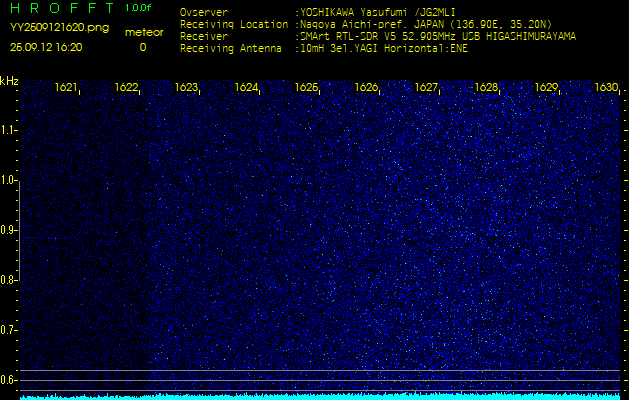The image size is (629, 400).
Task: Click the 1625 time marker
Action: [x=306, y=87]
